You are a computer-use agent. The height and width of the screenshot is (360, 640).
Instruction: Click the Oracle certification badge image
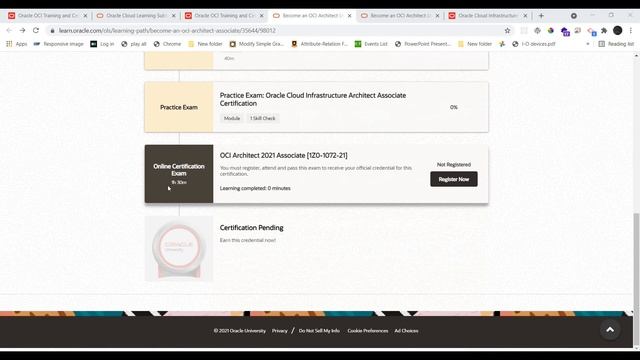[x=179, y=249]
